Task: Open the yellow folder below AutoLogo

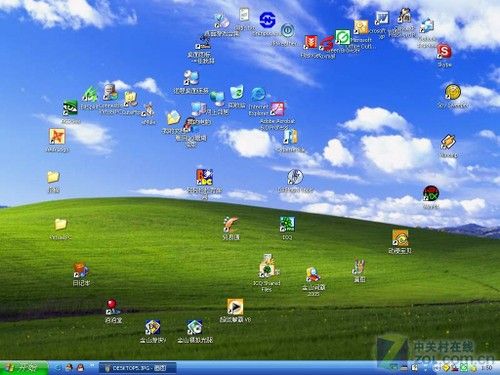Action: 53,177
